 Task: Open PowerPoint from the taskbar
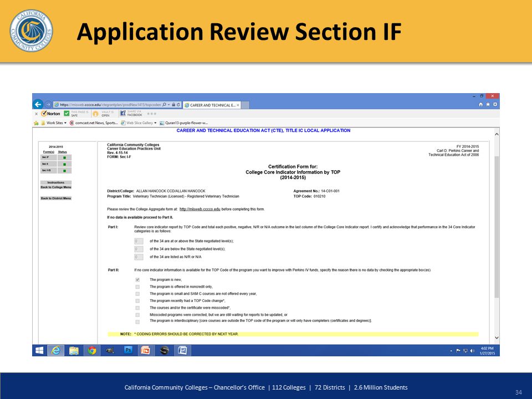pyautogui.click(x=146, y=350)
